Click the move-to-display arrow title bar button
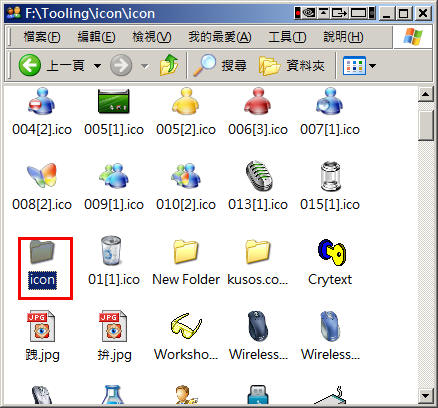 coord(339,13)
